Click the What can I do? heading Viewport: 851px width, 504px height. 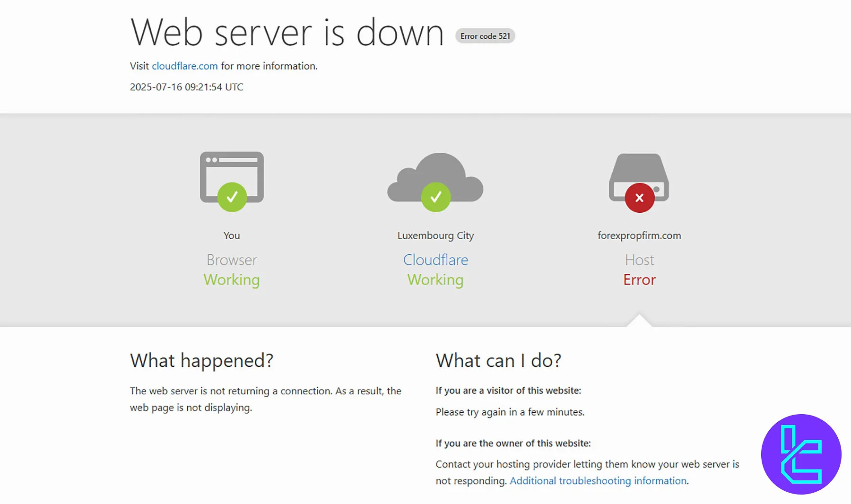point(499,361)
